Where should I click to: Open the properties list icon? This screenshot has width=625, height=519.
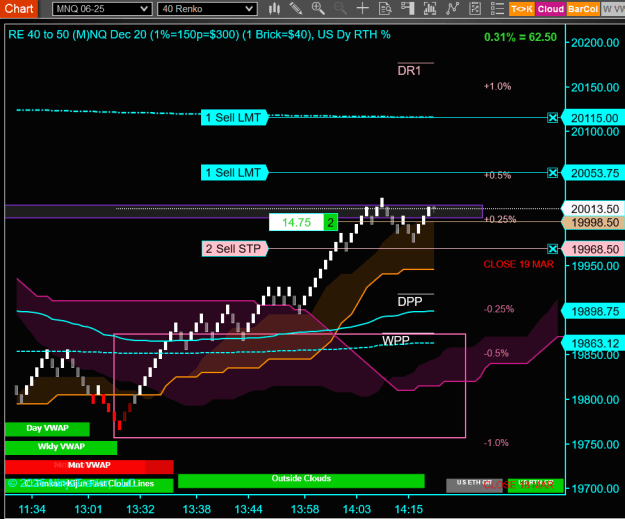(497, 8)
